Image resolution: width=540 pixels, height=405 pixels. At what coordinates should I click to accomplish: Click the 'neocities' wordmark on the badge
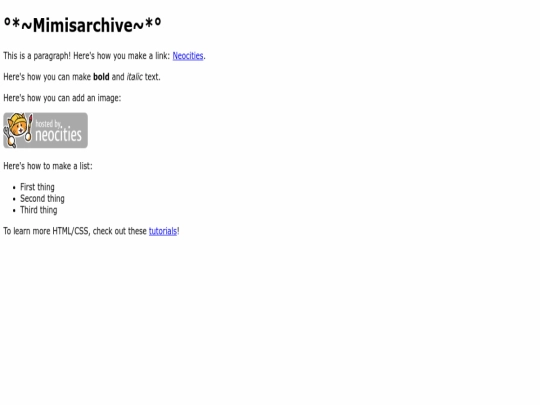(x=59, y=135)
